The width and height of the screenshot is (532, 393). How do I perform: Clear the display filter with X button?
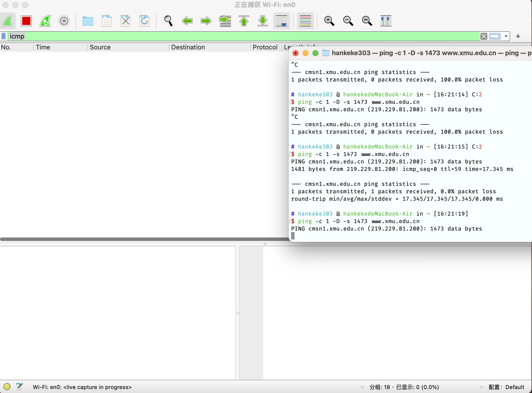tap(484, 36)
